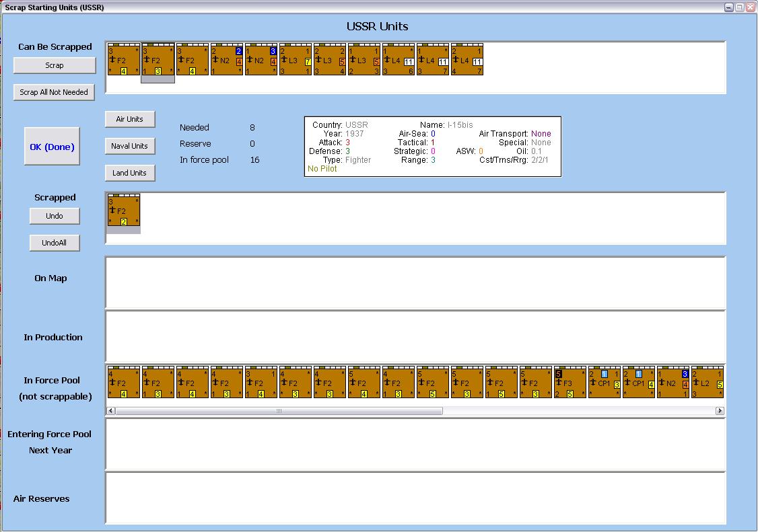Click the force pool horizontal scrollbar thumb
Viewport: 758px width, 532px height.
coord(279,411)
